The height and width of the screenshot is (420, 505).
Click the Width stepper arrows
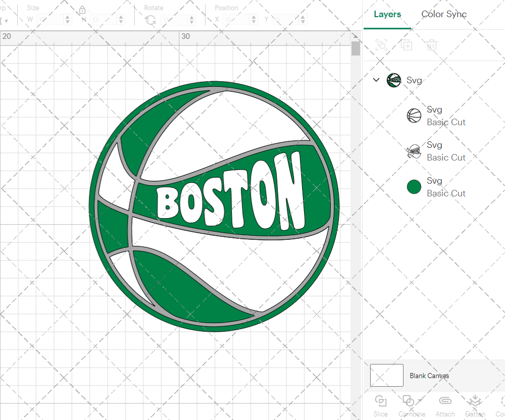pyautogui.click(x=67, y=20)
